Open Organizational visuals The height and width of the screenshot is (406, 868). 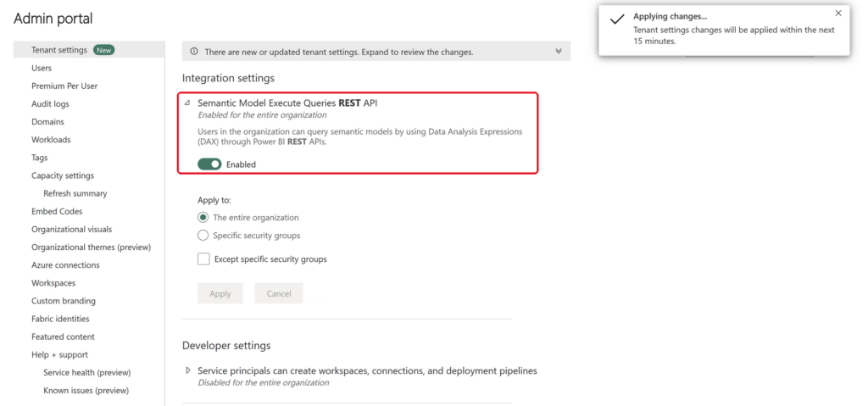click(71, 230)
